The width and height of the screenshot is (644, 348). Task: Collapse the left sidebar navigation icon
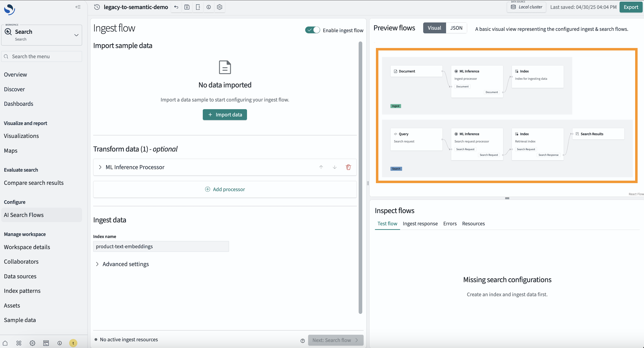pos(78,7)
